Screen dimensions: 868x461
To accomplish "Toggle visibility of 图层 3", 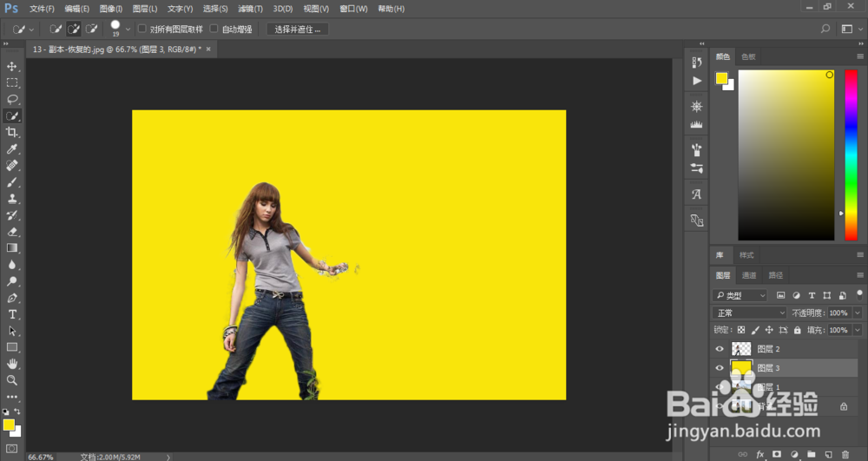I will 718,368.
